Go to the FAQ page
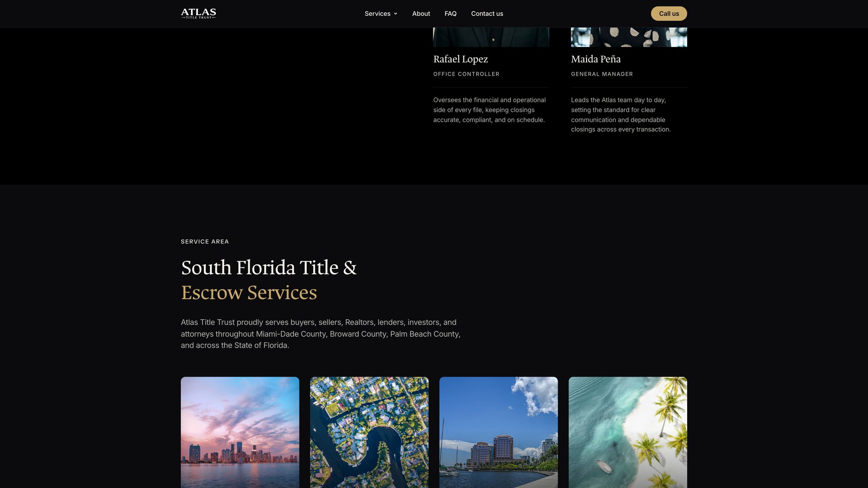Image resolution: width=868 pixels, height=488 pixels. [450, 13]
